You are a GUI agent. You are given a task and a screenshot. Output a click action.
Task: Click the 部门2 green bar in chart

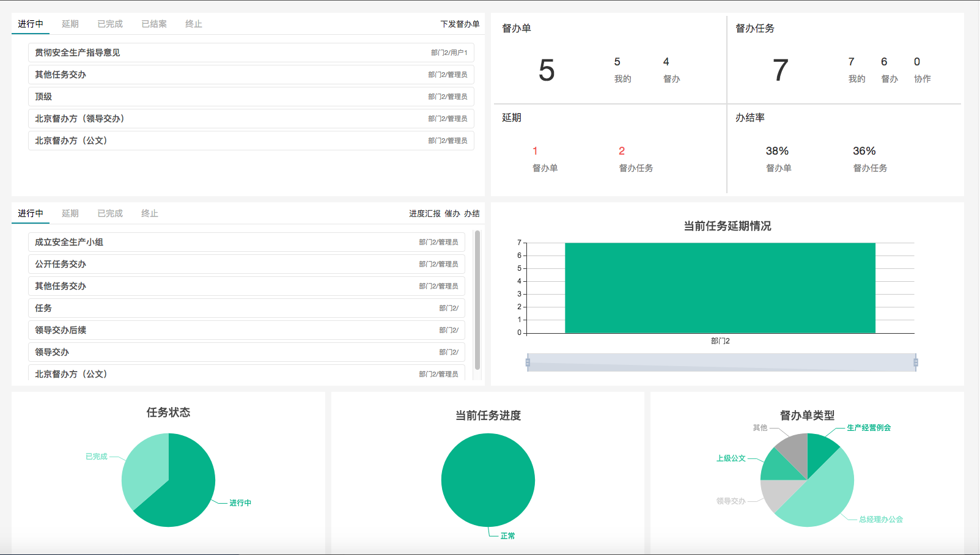[720, 288]
